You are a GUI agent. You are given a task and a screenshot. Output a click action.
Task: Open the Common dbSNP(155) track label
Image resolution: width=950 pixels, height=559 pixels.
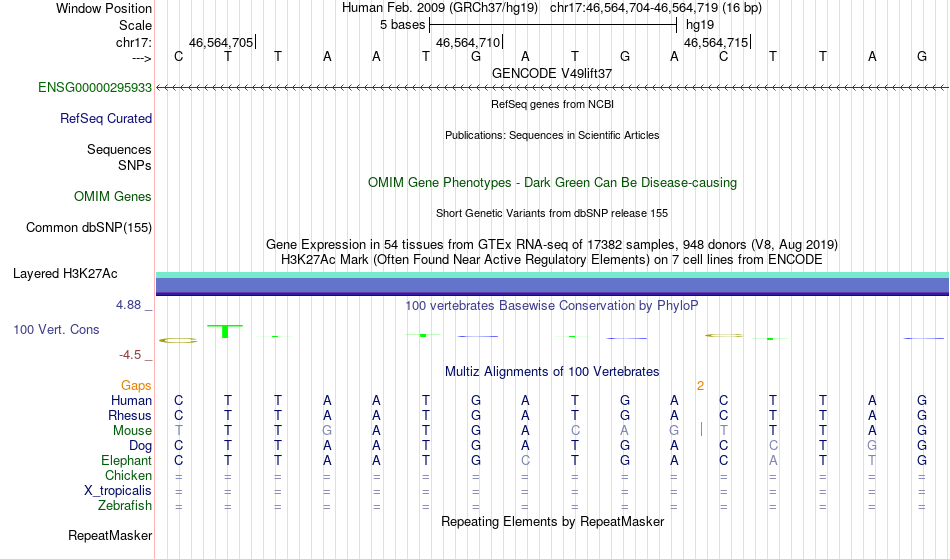88,228
